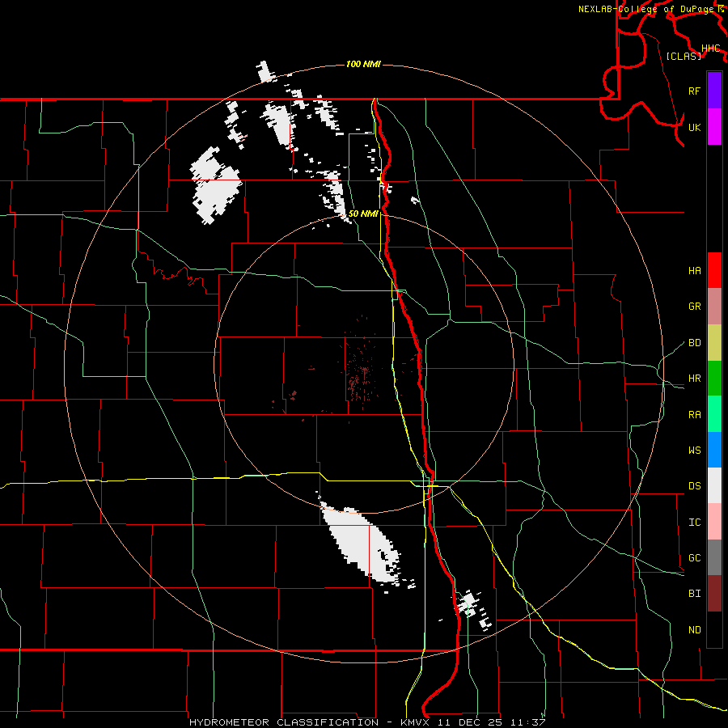Image resolution: width=728 pixels, height=728 pixels.
Task: Click the '11:37' timestamp
Action: [527, 722]
